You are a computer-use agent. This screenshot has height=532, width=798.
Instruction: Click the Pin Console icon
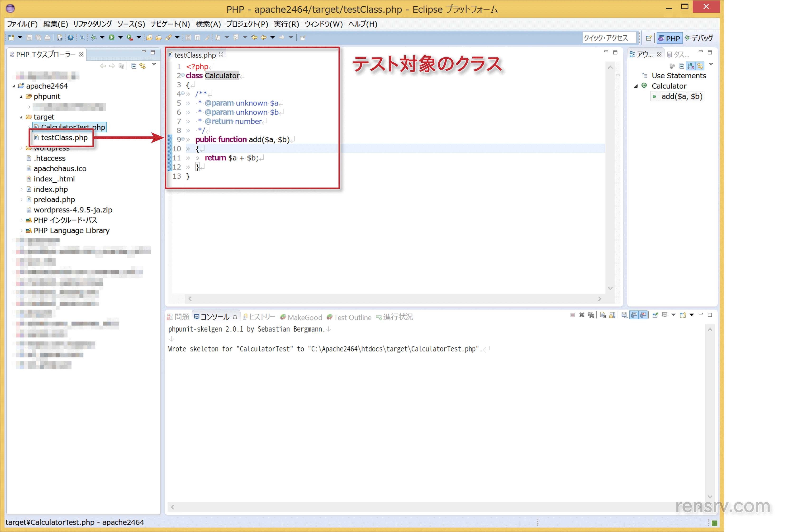pos(655,315)
